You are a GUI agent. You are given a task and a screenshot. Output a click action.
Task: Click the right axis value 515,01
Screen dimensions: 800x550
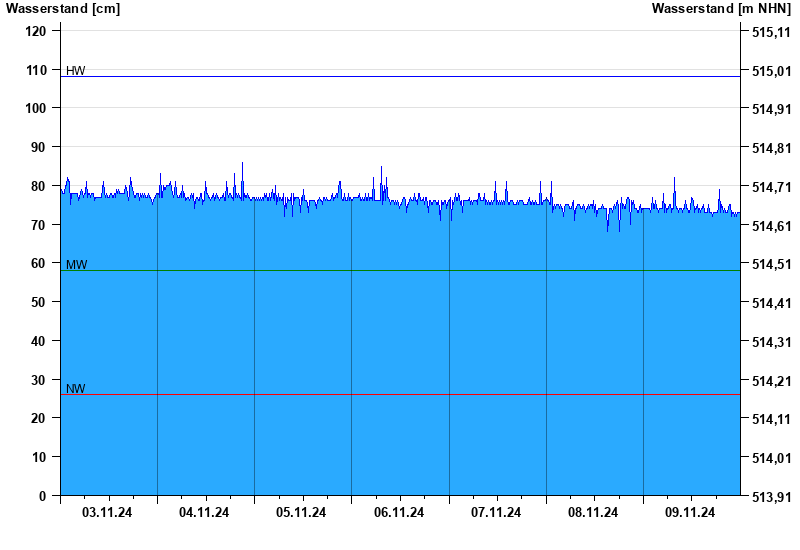[x=771, y=71]
